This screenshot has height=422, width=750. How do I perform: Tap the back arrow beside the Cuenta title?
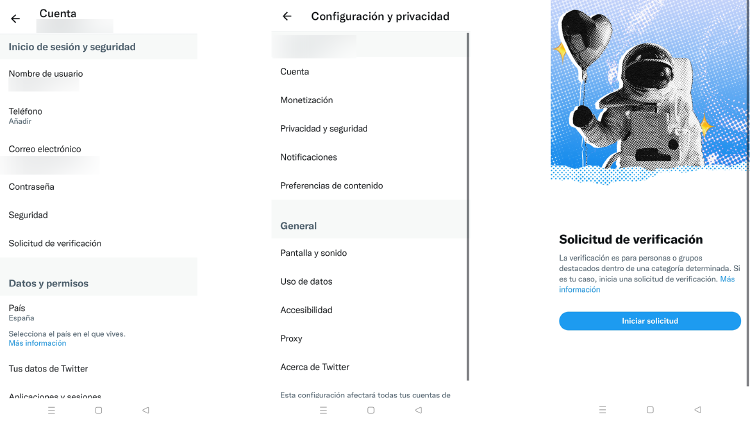tap(15, 17)
